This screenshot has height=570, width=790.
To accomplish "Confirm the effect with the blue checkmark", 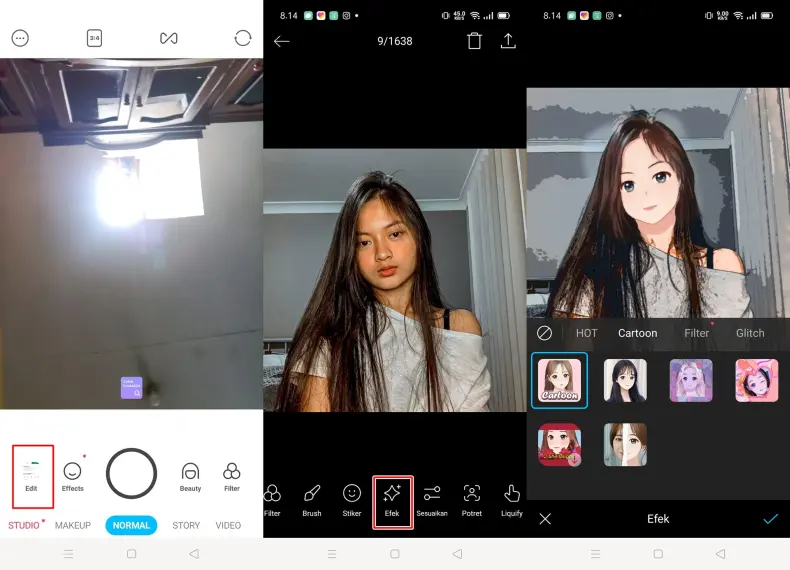I will 770,519.
